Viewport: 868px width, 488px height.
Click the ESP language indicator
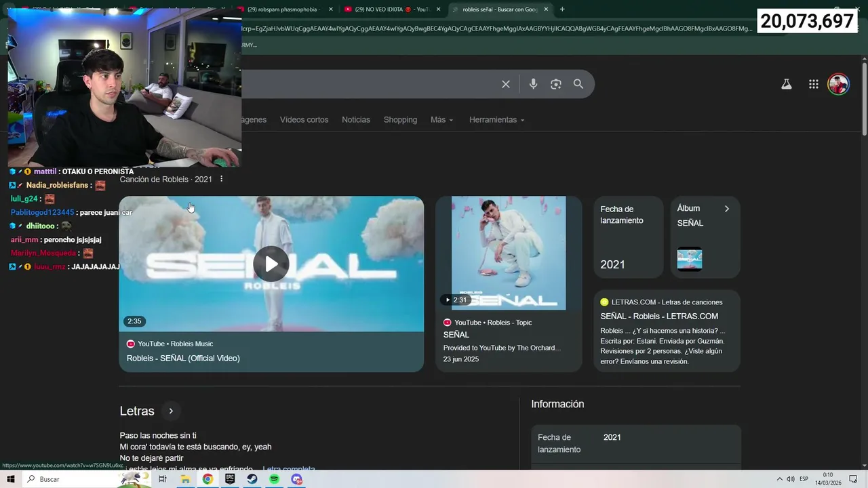tap(804, 479)
